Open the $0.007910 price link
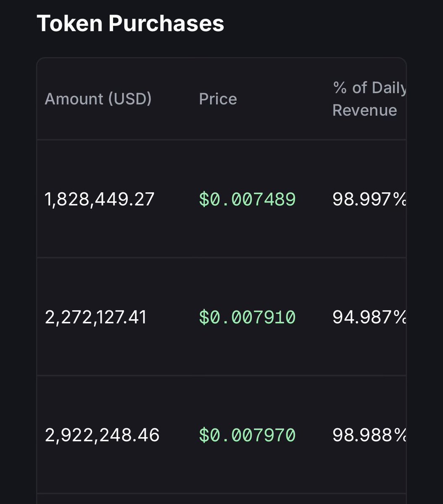 click(x=247, y=317)
